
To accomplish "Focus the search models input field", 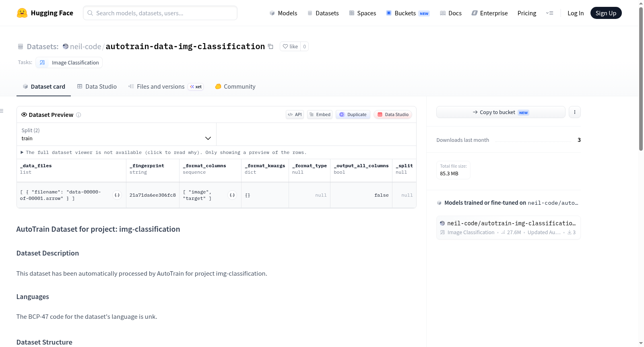I will 160,13.
